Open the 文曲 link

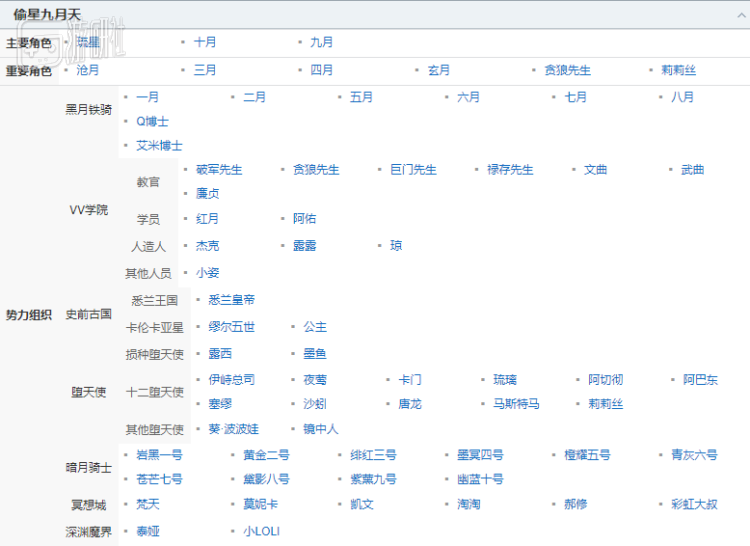596,170
